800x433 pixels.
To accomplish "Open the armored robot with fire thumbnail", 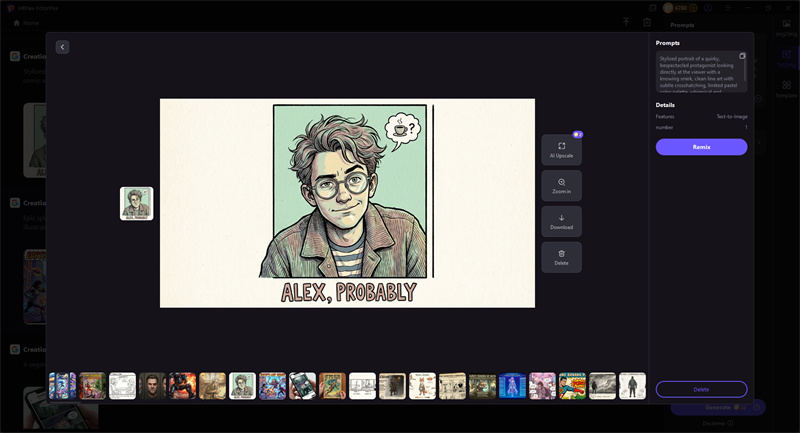I will [x=183, y=386].
